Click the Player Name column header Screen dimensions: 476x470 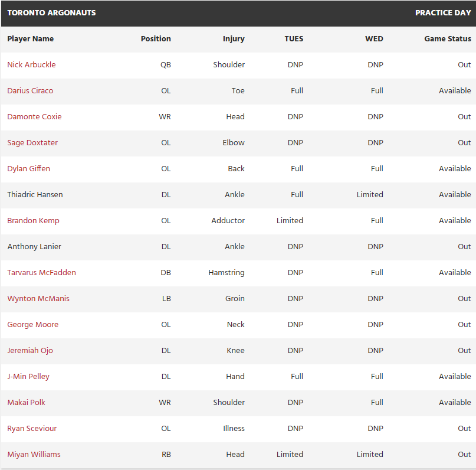click(30, 39)
